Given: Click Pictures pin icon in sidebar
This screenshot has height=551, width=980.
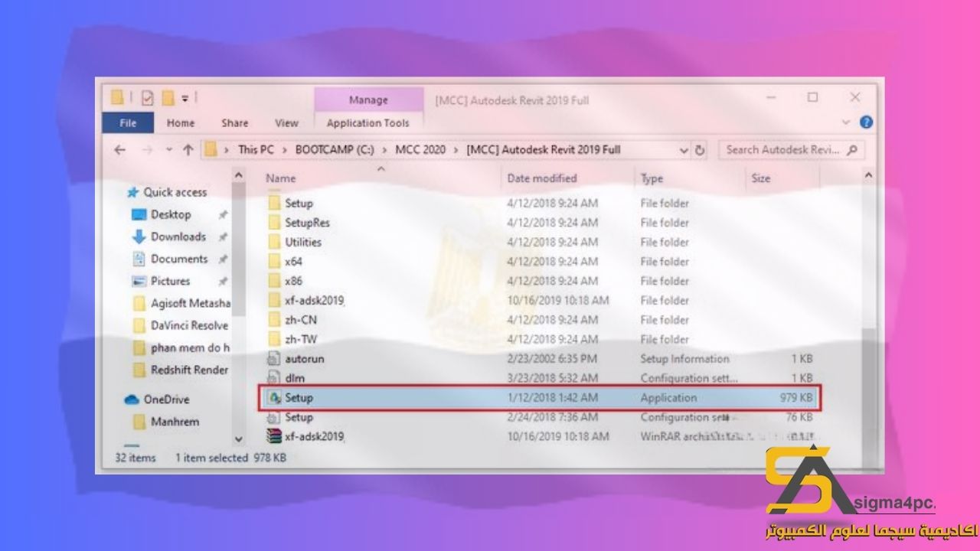Looking at the screenshot, I should pos(223,282).
